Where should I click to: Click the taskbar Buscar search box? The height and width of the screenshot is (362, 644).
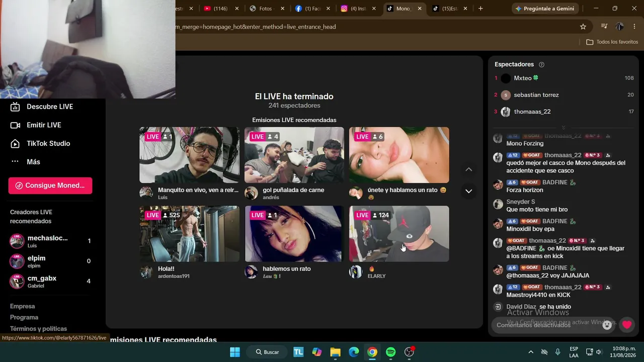pyautogui.click(x=267, y=352)
